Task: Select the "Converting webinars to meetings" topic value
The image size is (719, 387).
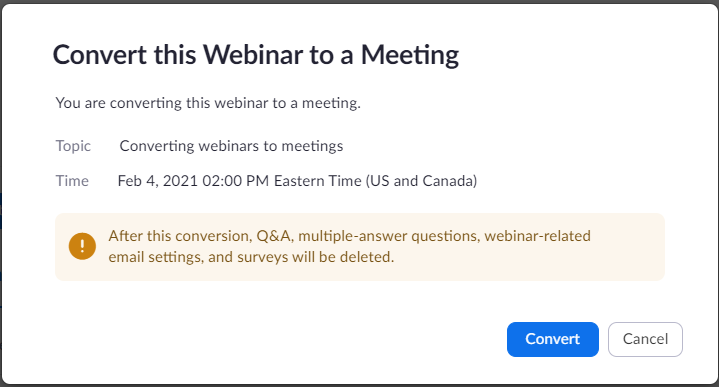Action: 231,146
